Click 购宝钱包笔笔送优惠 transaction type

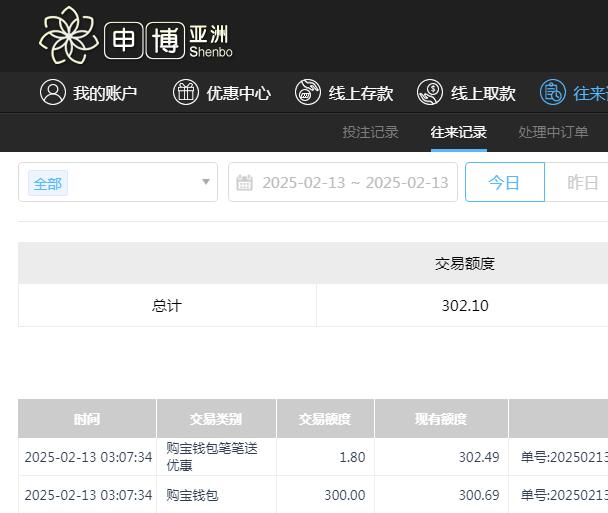point(212,456)
